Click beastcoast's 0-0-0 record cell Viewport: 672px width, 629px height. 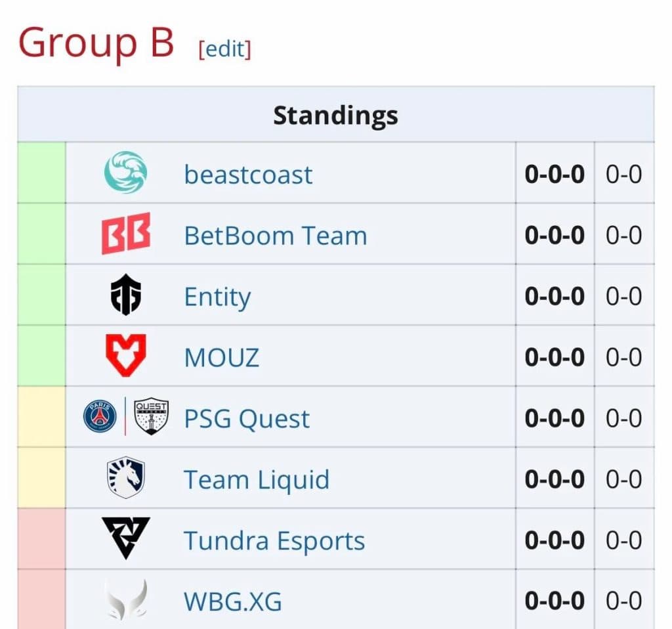tap(553, 174)
